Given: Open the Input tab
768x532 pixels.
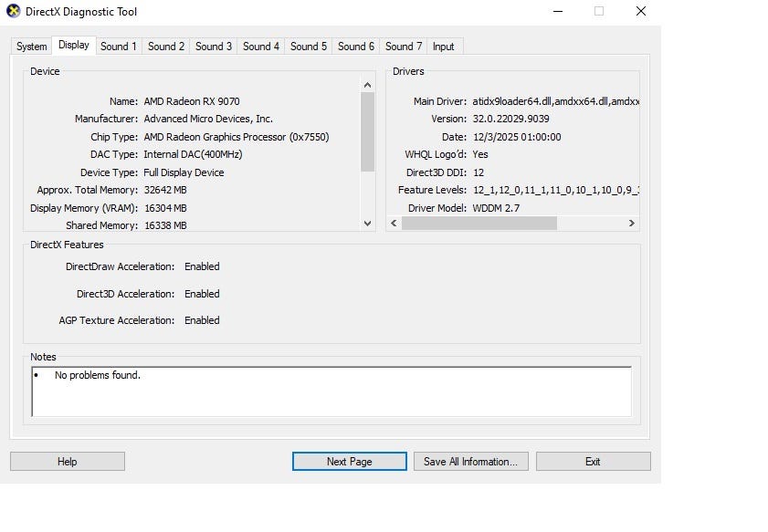Looking at the screenshot, I should coord(444,47).
